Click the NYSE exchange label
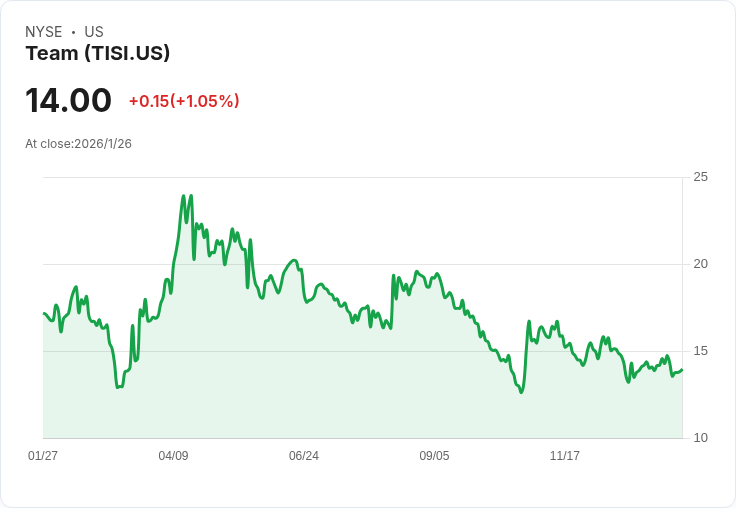736x508 pixels. pos(44,32)
